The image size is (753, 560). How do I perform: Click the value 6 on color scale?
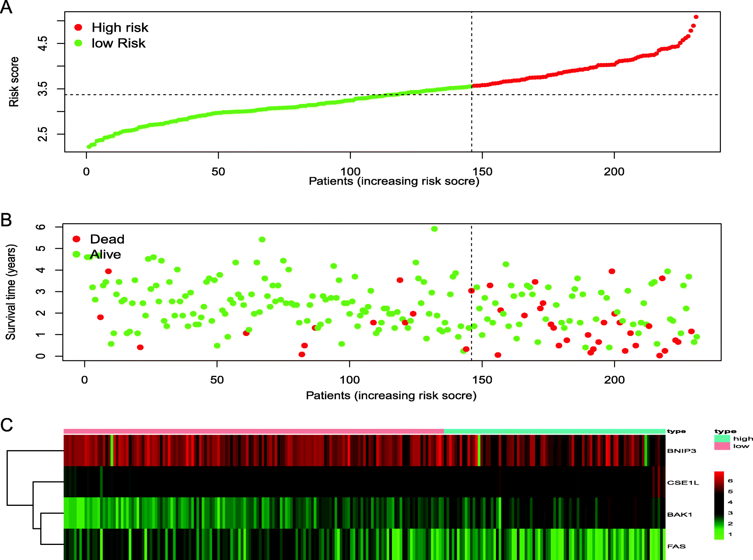pyautogui.click(x=730, y=481)
